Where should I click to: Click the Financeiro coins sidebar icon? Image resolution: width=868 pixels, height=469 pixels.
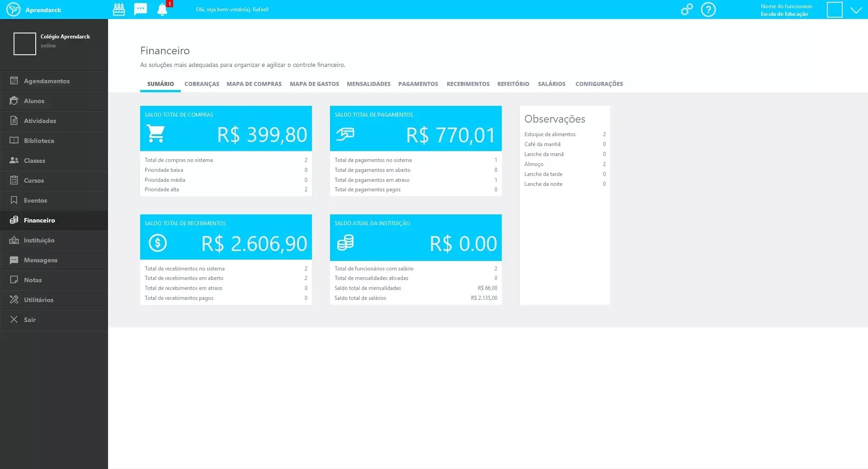14,220
